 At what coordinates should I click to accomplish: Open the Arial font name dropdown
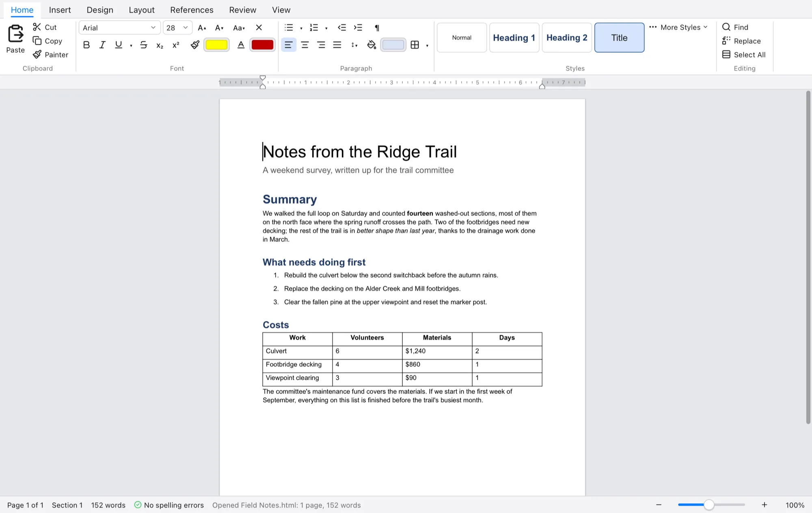pos(119,28)
